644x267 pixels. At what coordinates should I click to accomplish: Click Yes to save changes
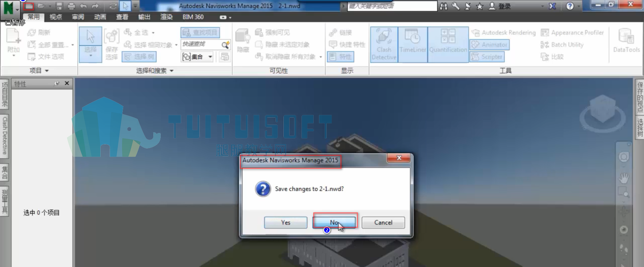[286, 222]
